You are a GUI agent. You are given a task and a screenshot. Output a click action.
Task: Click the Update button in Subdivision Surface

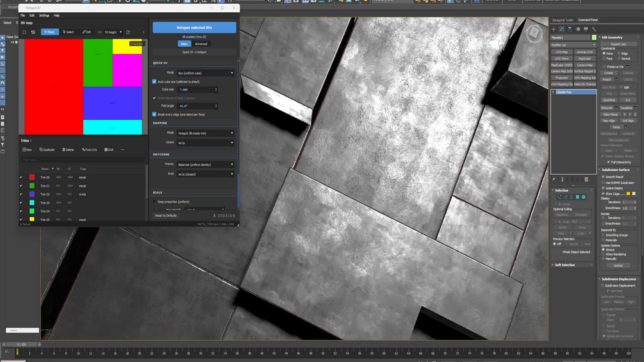click(618, 265)
